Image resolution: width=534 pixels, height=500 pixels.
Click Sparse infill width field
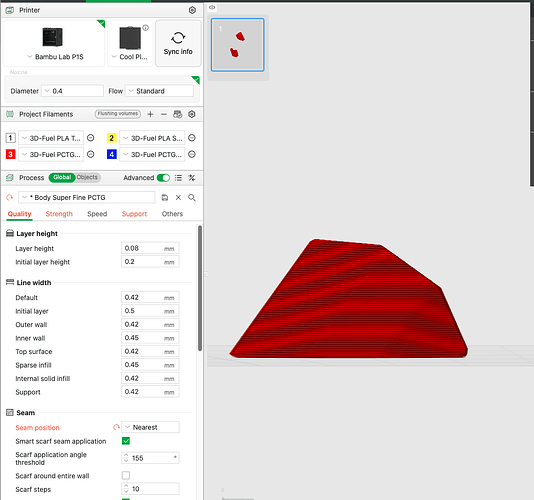click(x=150, y=365)
